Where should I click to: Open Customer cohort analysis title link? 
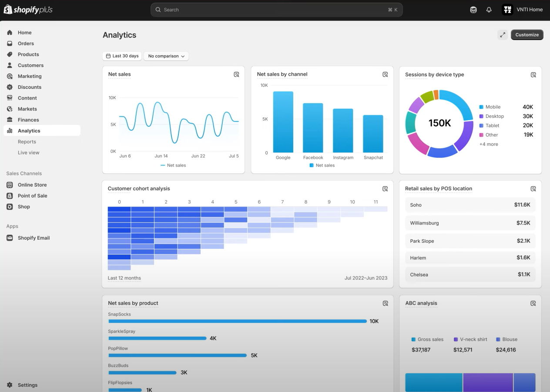tap(139, 189)
